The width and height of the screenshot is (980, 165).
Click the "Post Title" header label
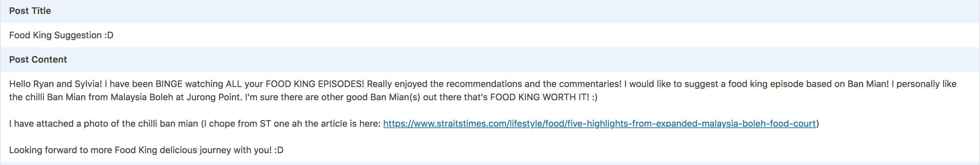point(30,11)
